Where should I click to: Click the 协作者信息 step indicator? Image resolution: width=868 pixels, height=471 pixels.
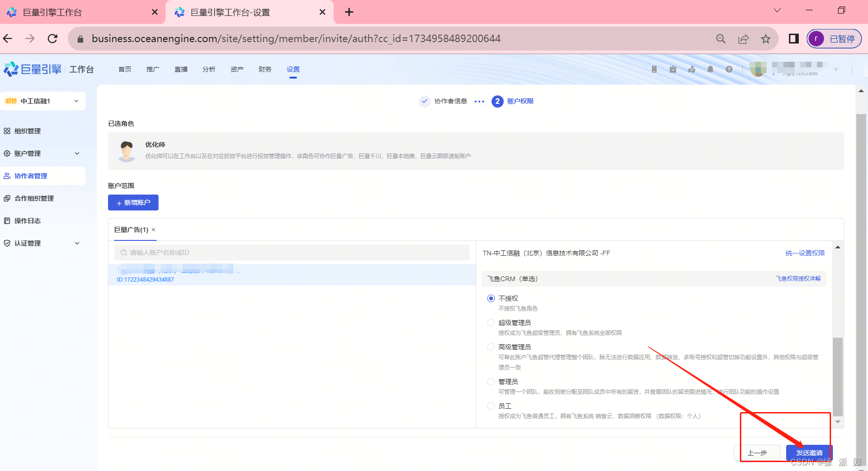(443, 101)
